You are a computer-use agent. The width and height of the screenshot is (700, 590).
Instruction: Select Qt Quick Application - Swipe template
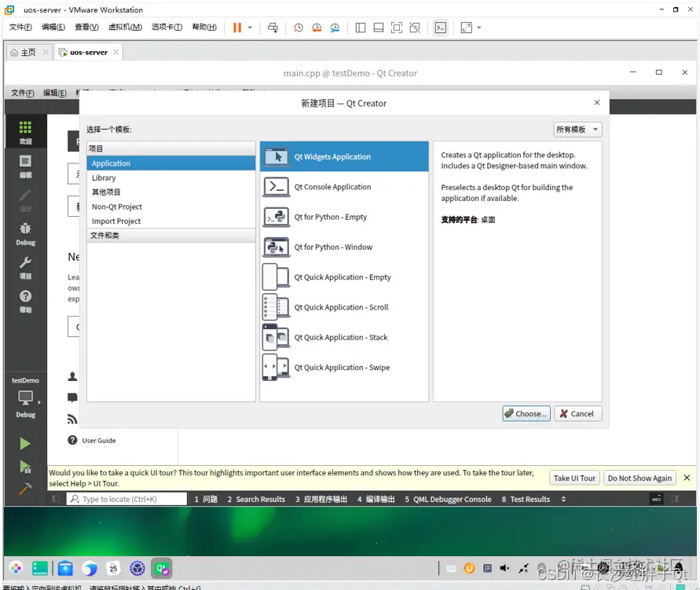click(344, 368)
